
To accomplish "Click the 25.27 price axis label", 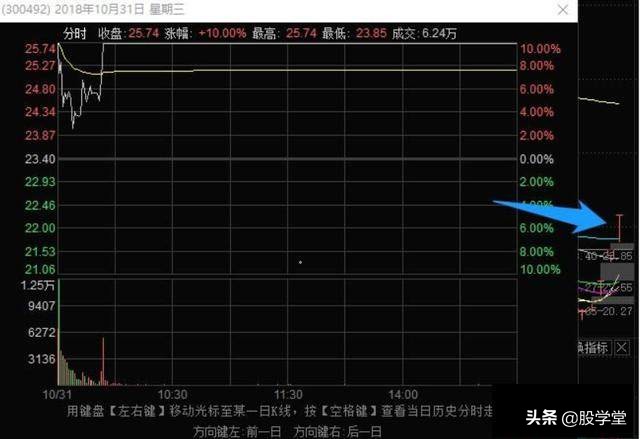I will click(40, 66).
